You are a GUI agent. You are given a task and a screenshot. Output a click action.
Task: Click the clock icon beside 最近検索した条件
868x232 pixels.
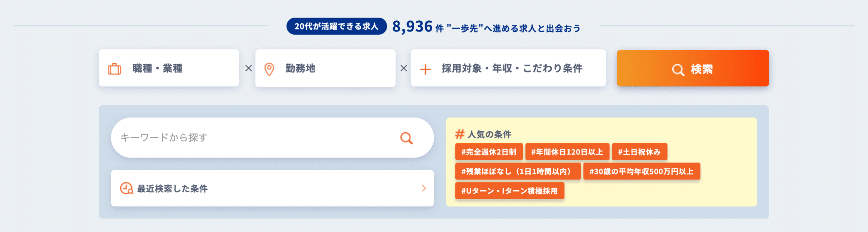pos(126,188)
